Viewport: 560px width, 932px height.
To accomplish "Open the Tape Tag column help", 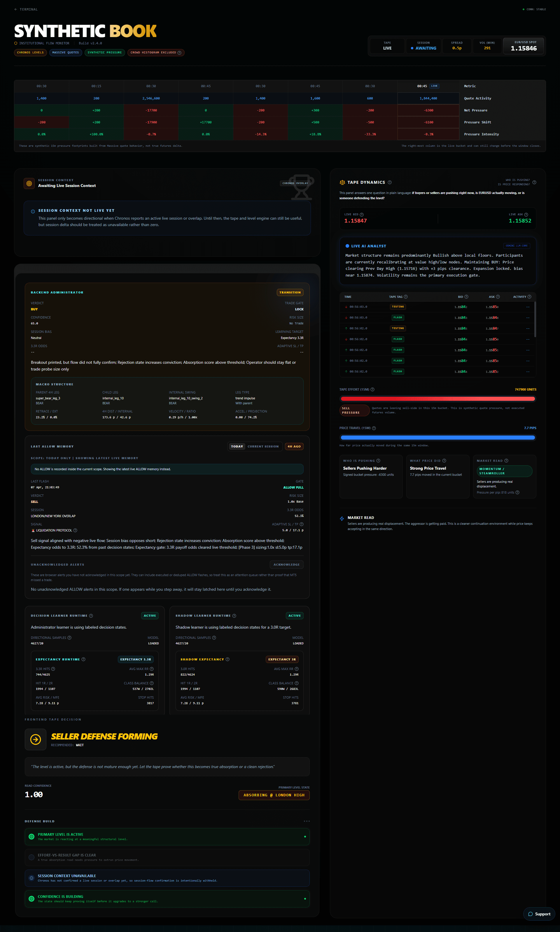I will (406, 297).
